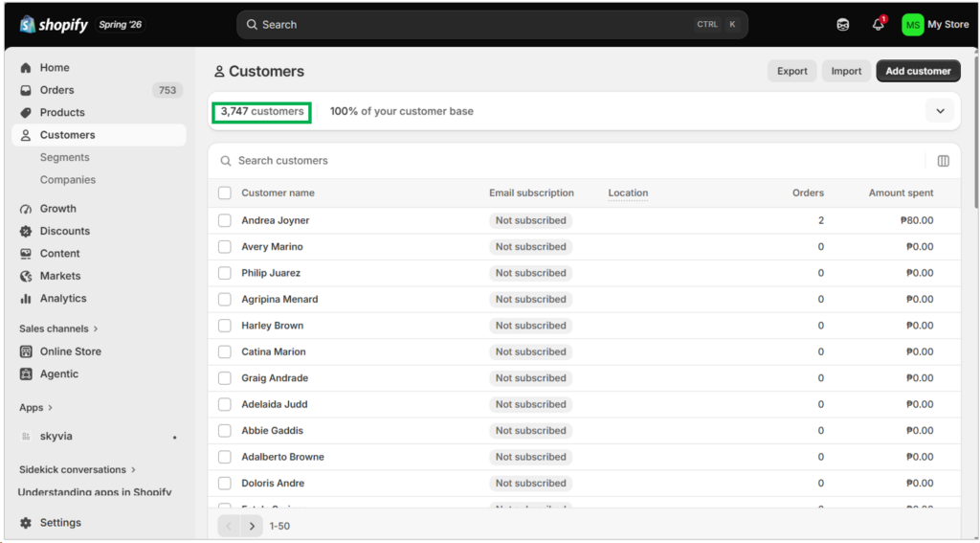Click the Analytics bar chart icon
Image resolution: width=980 pixels, height=543 pixels.
tap(26, 299)
